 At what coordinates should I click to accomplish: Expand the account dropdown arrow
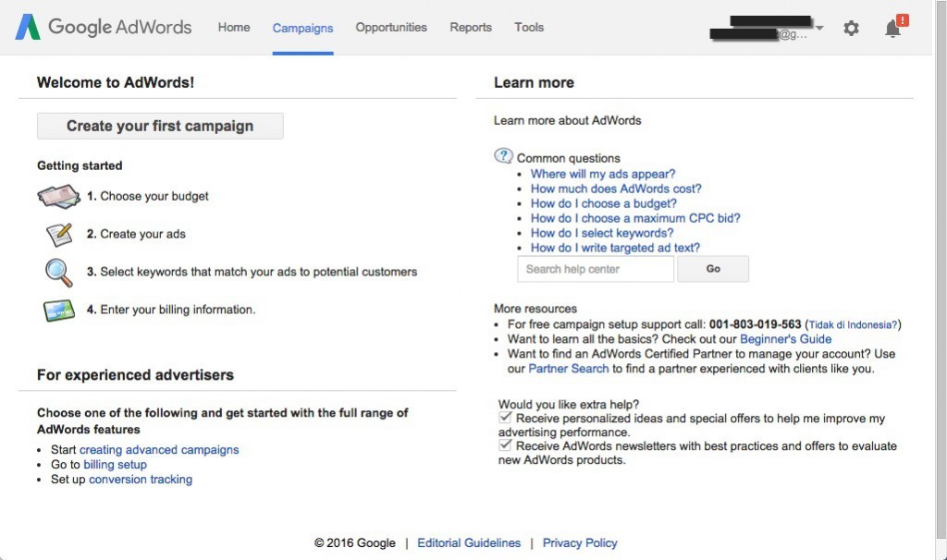coord(819,28)
